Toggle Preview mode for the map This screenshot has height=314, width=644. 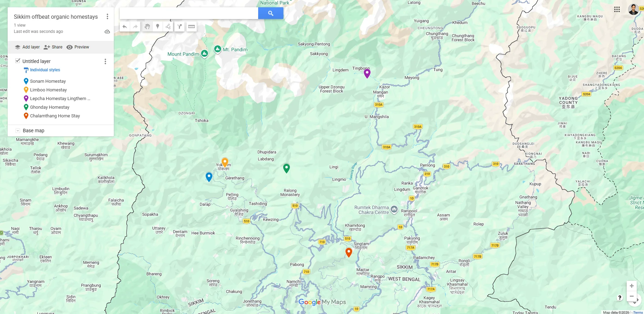[78, 47]
